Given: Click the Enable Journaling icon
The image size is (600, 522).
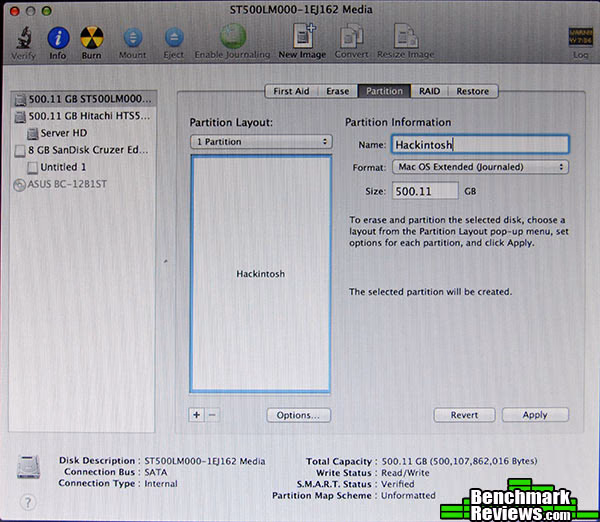Looking at the screenshot, I should [233, 37].
